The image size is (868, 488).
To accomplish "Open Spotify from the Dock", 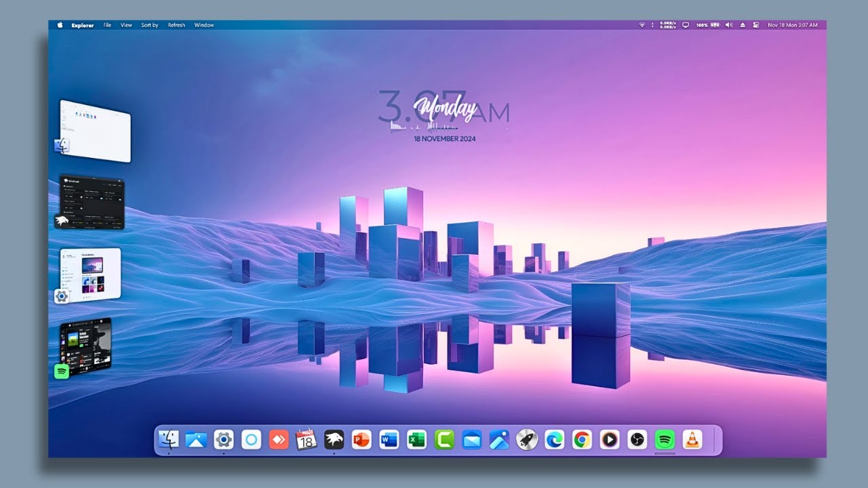I will point(664,440).
